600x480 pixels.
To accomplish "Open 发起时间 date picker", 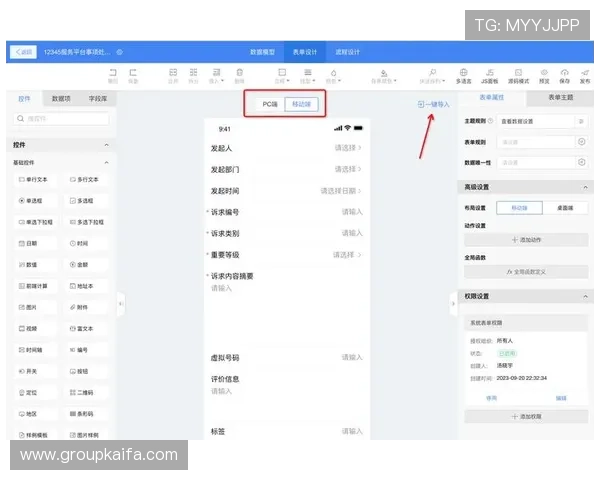I will point(341,191).
